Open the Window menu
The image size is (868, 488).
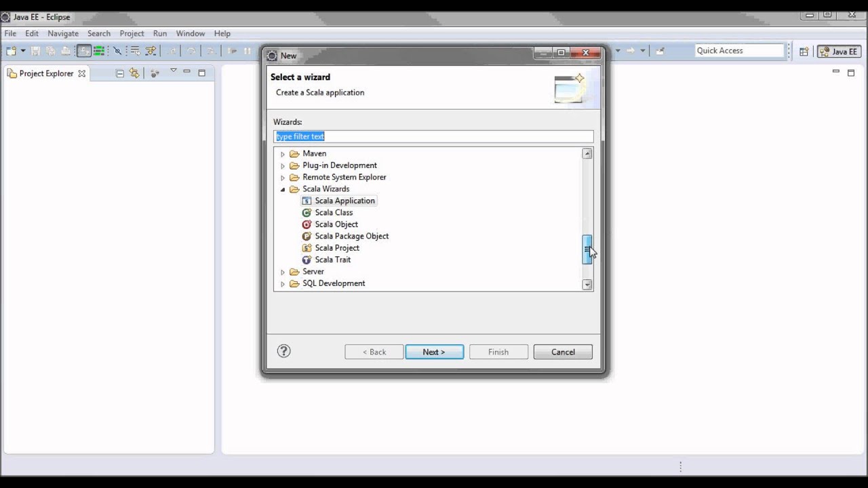tap(191, 33)
